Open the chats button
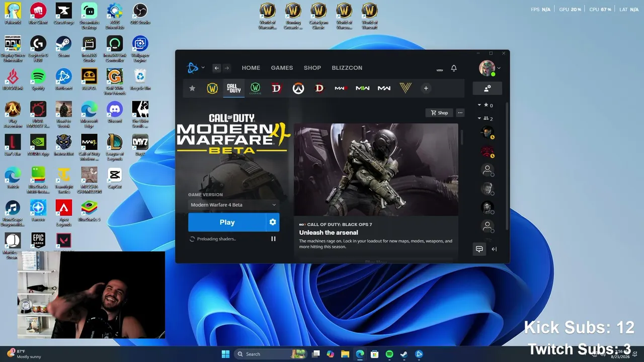The image size is (644, 362). [479, 249]
